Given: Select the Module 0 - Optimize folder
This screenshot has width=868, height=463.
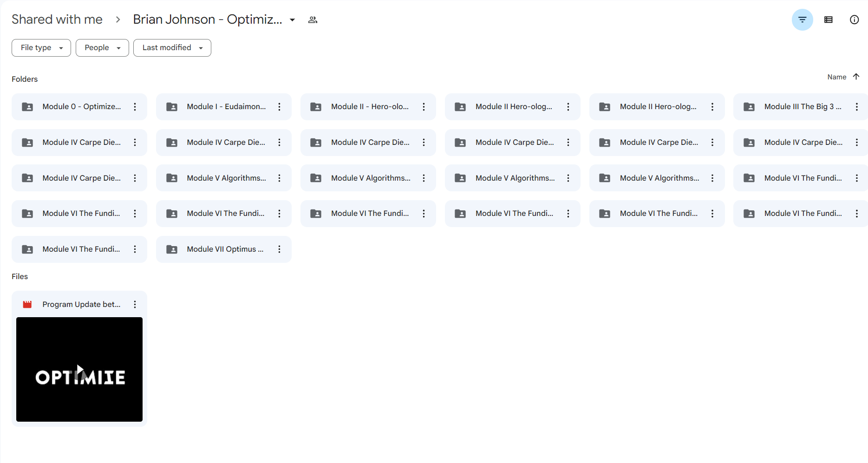Looking at the screenshot, I should (x=79, y=107).
